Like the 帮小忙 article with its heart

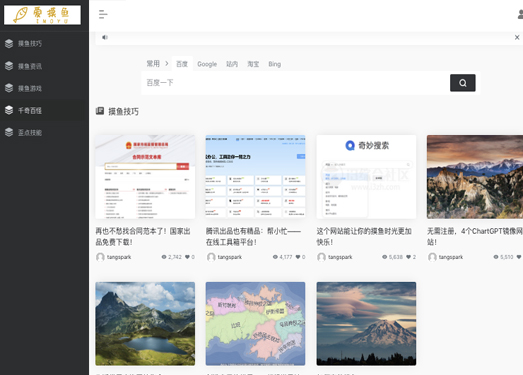298,257
